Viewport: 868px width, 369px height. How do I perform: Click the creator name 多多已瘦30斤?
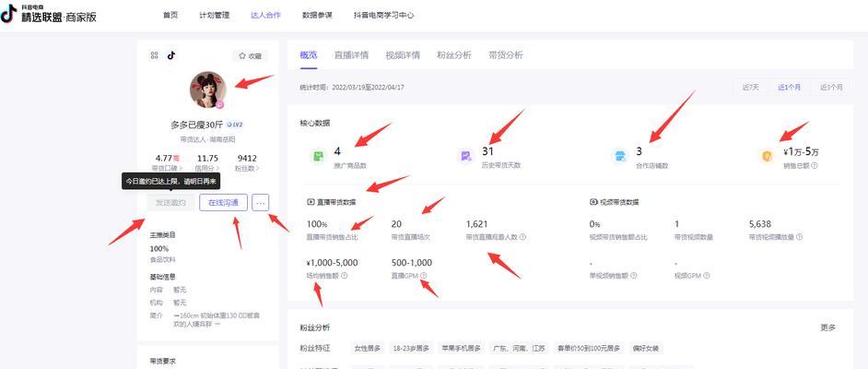(x=197, y=125)
